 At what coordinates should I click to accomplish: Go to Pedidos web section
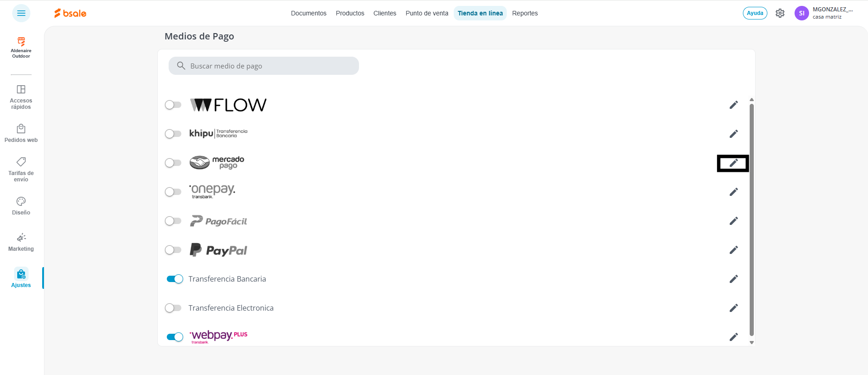pyautogui.click(x=21, y=133)
